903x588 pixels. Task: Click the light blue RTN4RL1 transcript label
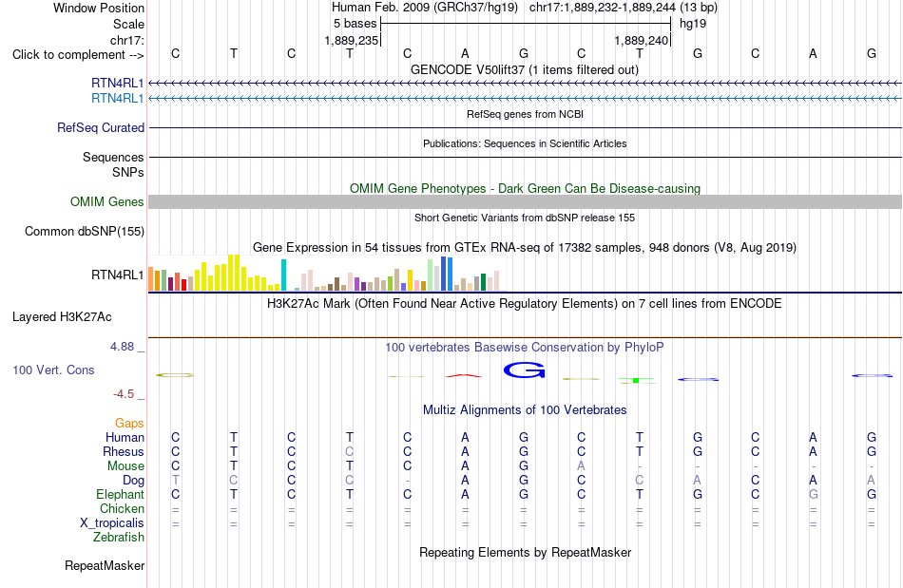click(118, 99)
